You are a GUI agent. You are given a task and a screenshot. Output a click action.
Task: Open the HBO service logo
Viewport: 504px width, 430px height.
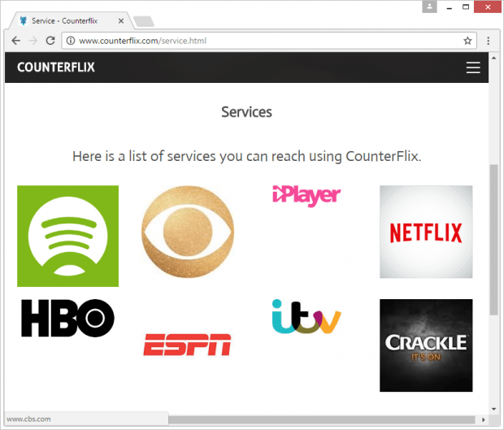(x=67, y=318)
